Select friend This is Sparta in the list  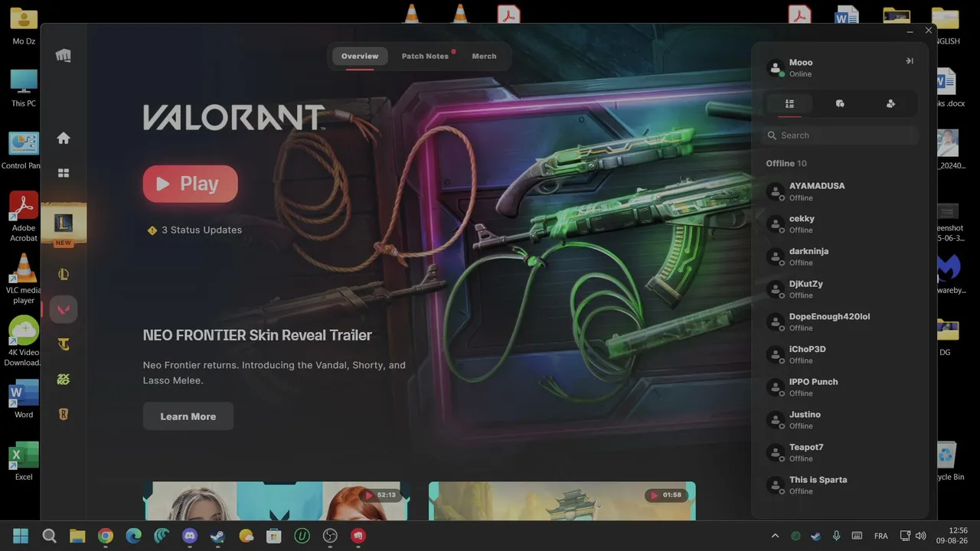coord(840,485)
